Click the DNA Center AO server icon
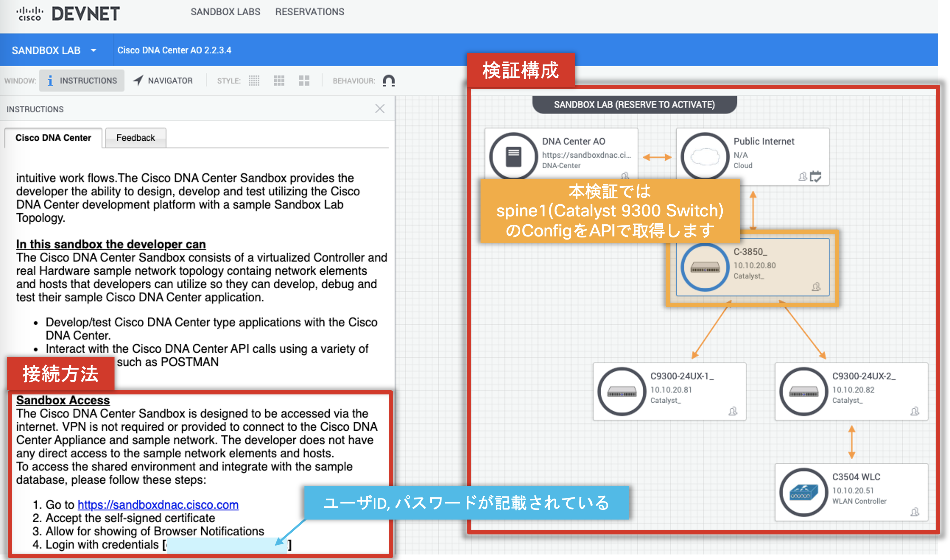Viewport: 950px width, 560px height. click(513, 156)
